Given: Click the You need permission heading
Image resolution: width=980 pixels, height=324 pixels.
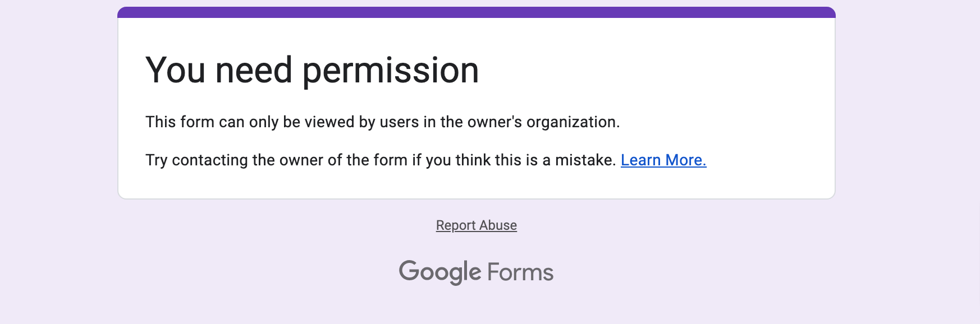Looking at the screenshot, I should coord(312,71).
